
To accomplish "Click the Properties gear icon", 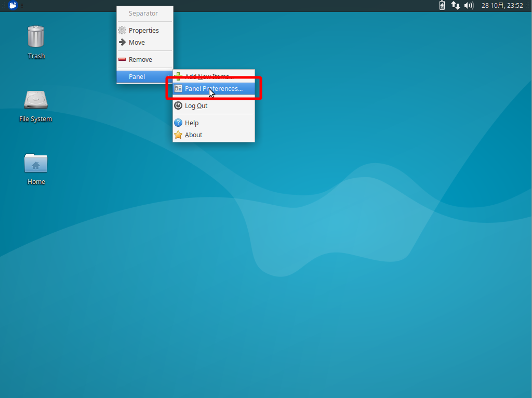I will [123, 30].
